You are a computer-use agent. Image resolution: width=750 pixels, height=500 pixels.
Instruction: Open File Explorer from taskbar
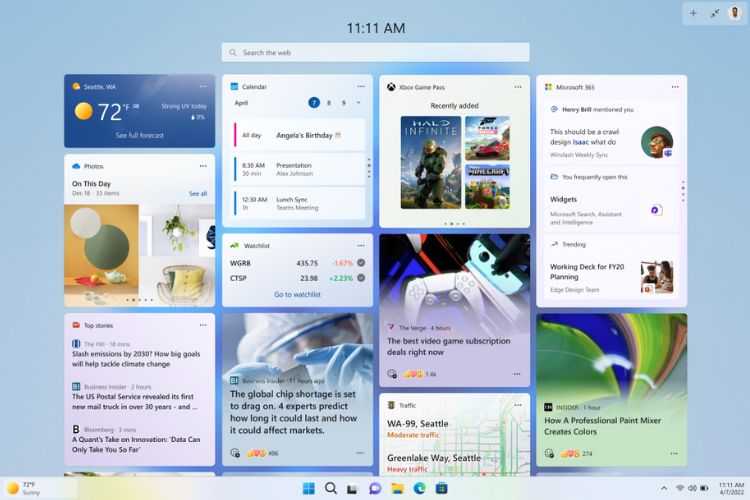point(397,489)
